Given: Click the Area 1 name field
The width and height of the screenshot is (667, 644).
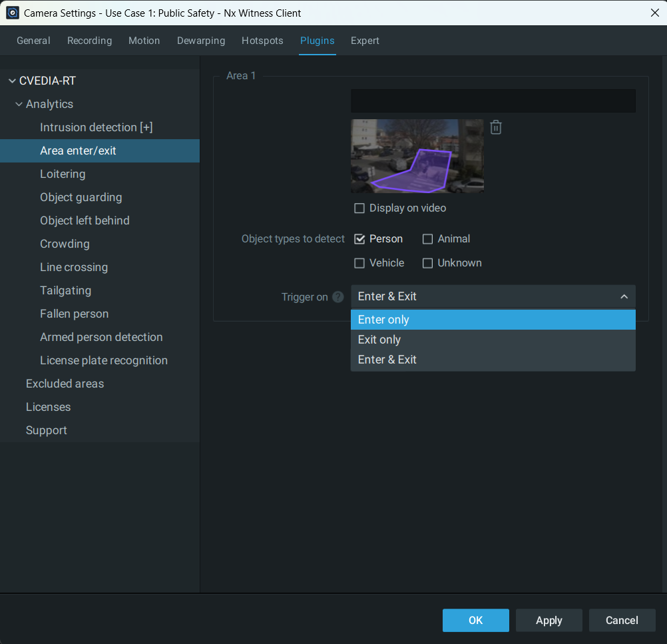Looking at the screenshot, I should coord(493,101).
